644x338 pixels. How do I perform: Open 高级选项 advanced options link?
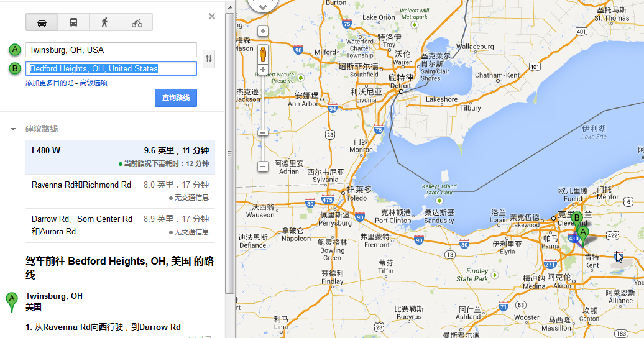[94, 83]
